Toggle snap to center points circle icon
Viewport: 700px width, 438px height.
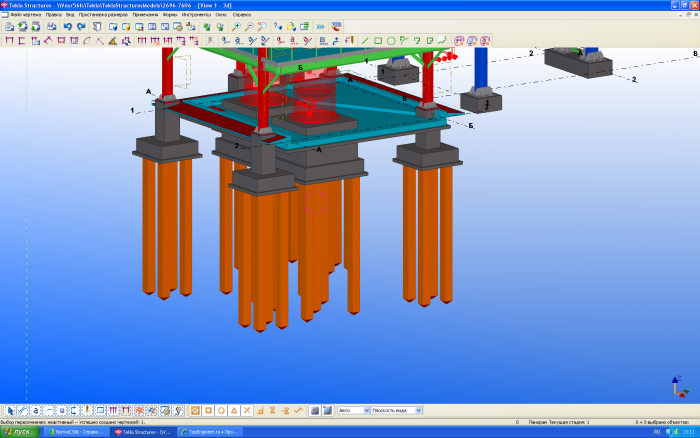[221, 410]
